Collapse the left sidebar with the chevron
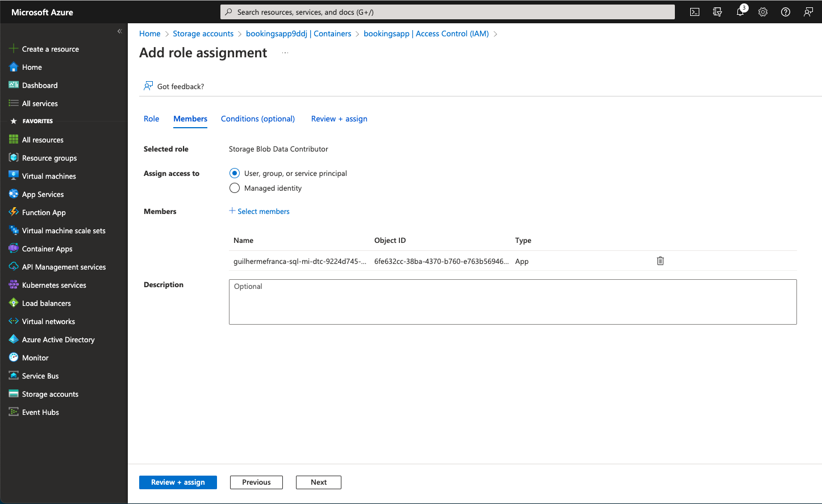Screen dimensions: 822x504 tap(119, 31)
